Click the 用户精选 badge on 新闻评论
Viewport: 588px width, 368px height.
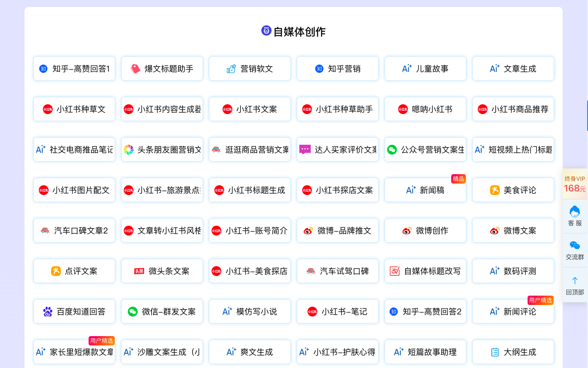541,300
